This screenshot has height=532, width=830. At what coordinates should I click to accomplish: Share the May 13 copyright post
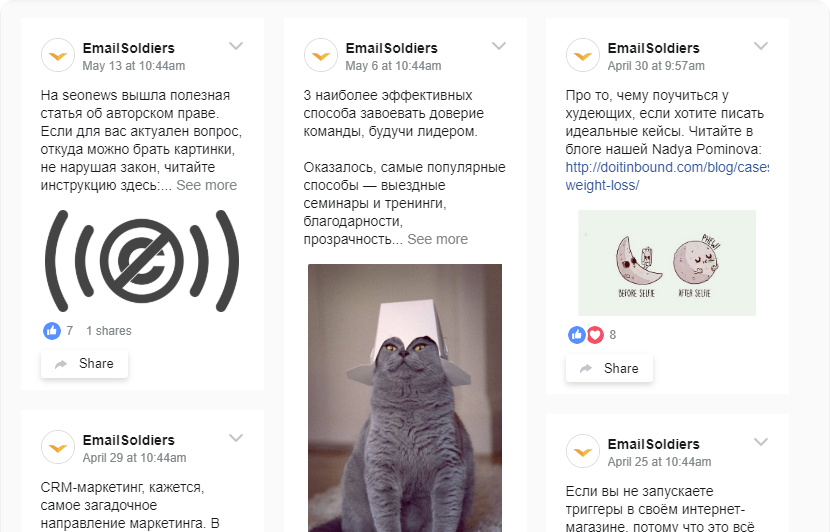tap(84, 364)
